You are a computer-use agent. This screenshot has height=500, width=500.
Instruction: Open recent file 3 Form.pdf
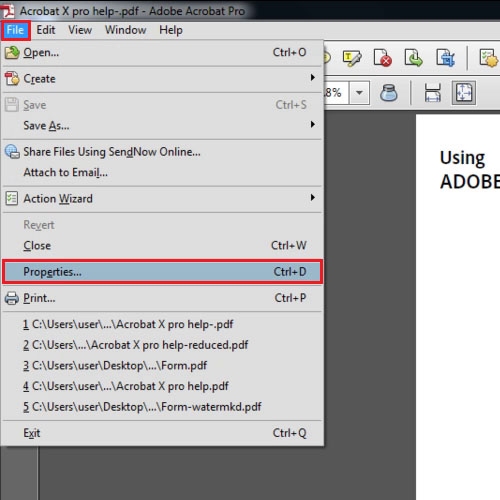pos(162,366)
